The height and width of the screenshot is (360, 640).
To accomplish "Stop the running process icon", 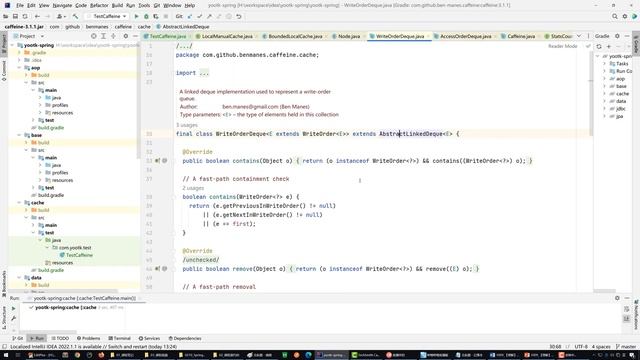I will pos(166,16).
